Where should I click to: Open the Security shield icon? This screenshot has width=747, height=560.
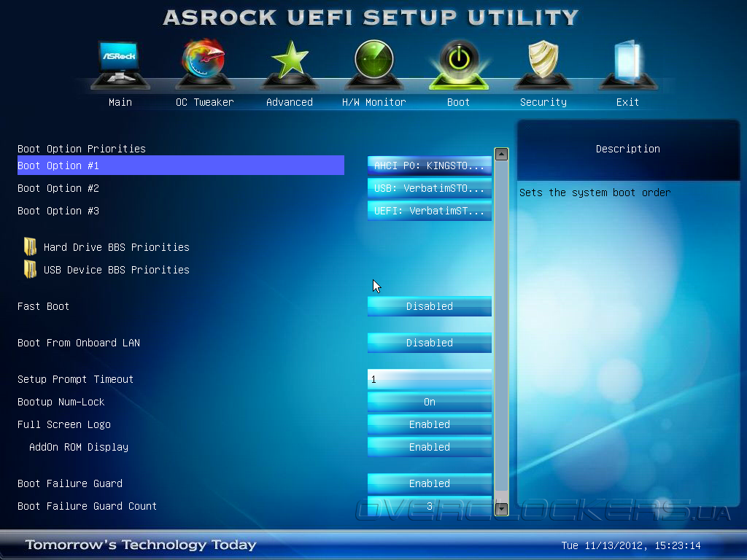[x=543, y=64]
